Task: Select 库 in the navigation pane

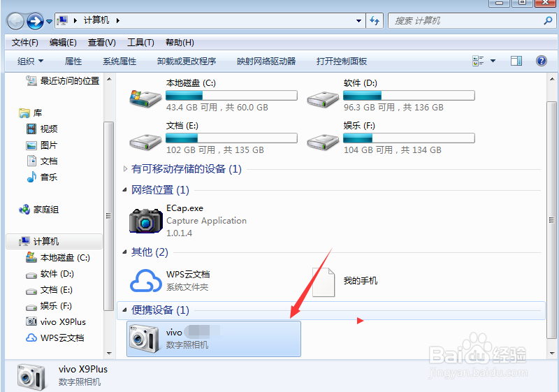Action: coord(31,113)
